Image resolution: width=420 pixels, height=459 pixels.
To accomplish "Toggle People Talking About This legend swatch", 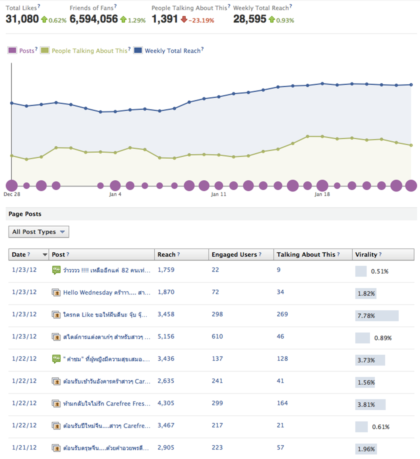I will 45,50.
